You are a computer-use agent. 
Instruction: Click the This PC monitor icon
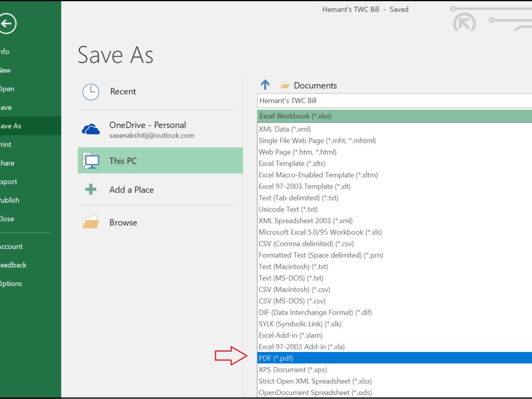coord(91,161)
